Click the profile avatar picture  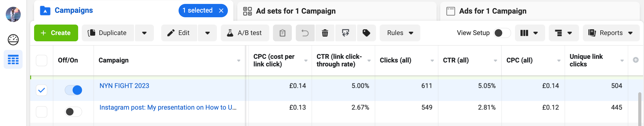coord(13,14)
